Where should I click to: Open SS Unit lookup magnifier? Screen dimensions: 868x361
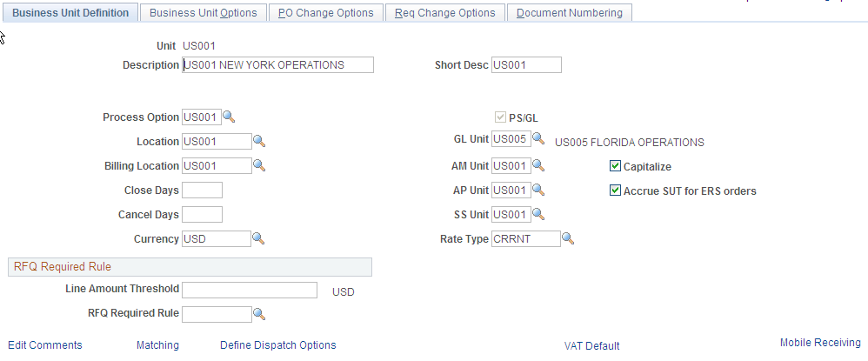pos(538,214)
